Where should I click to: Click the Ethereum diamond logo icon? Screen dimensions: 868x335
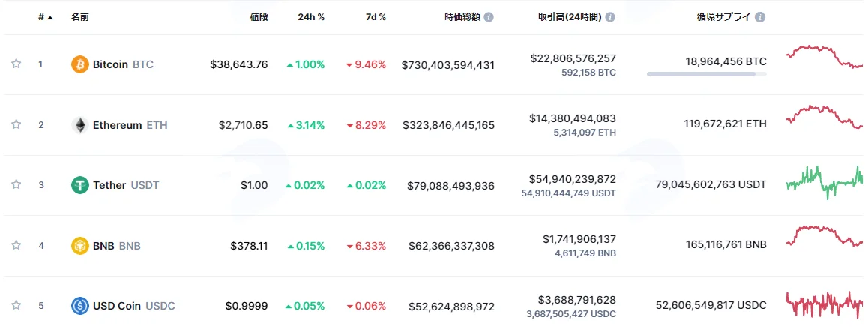point(79,125)
